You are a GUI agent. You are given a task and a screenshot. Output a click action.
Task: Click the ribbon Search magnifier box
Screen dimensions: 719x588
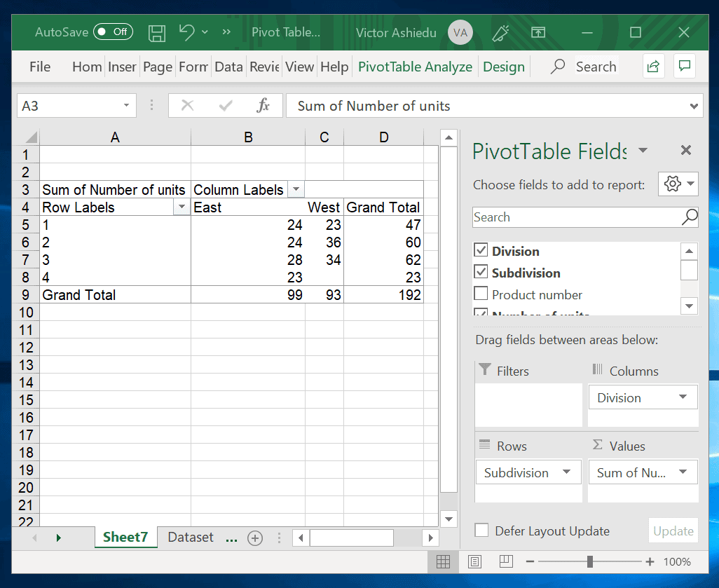(x=584, y=67)
